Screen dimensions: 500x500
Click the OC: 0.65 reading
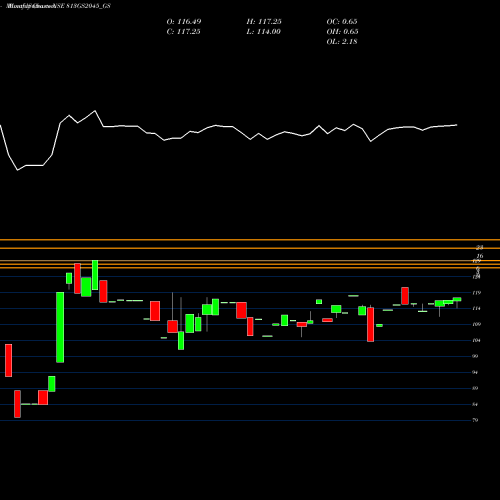click(342, 22)
